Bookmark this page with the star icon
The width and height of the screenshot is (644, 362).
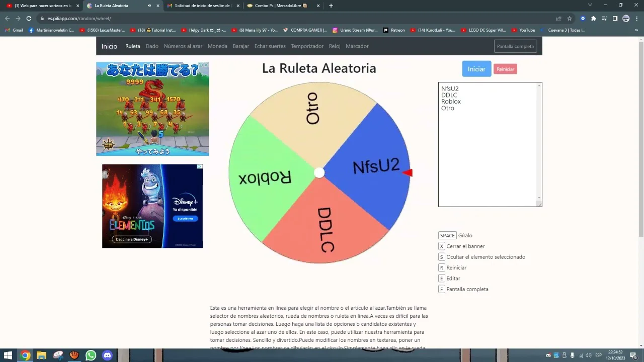570,19
